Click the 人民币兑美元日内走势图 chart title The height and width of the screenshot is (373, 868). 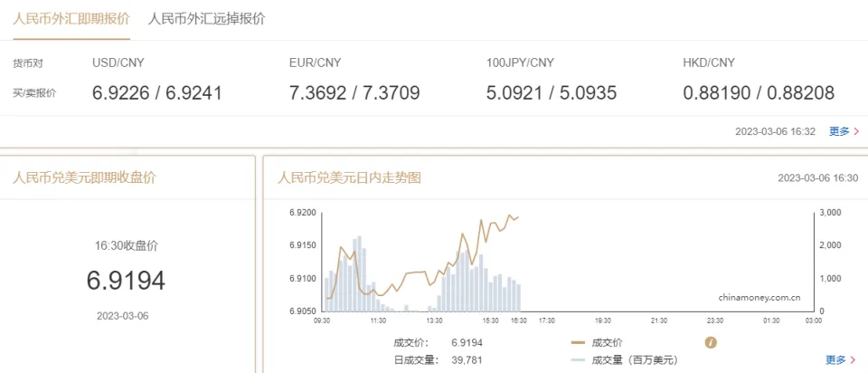point(349,177)
